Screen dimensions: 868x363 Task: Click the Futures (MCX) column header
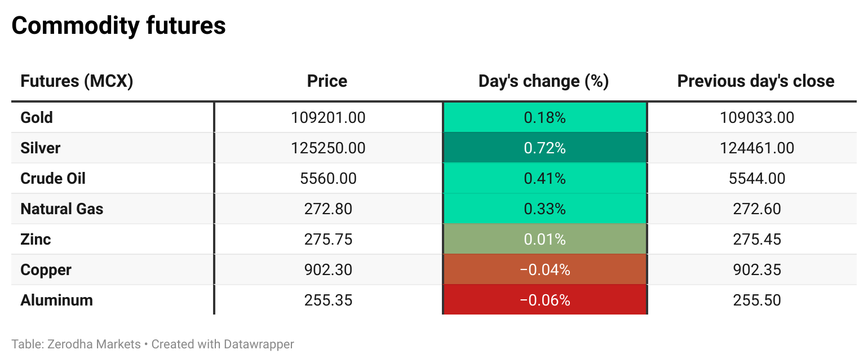tap(77, 81)
